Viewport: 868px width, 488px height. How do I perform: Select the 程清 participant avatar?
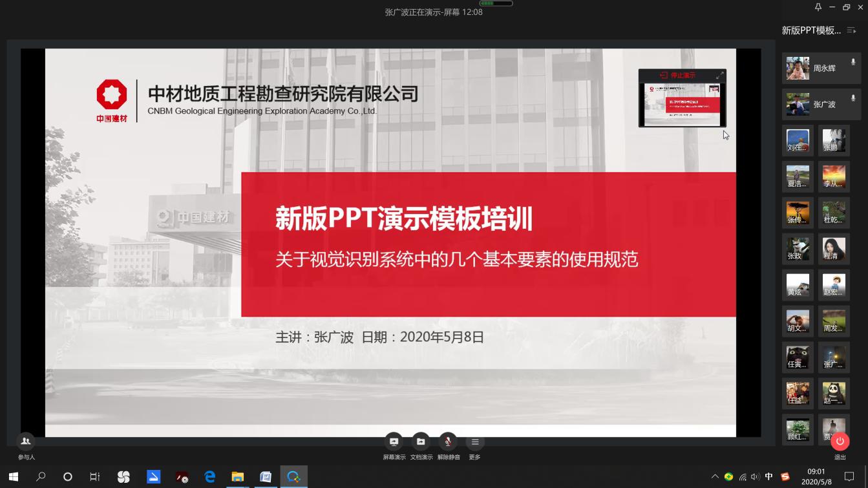point(834,249)
